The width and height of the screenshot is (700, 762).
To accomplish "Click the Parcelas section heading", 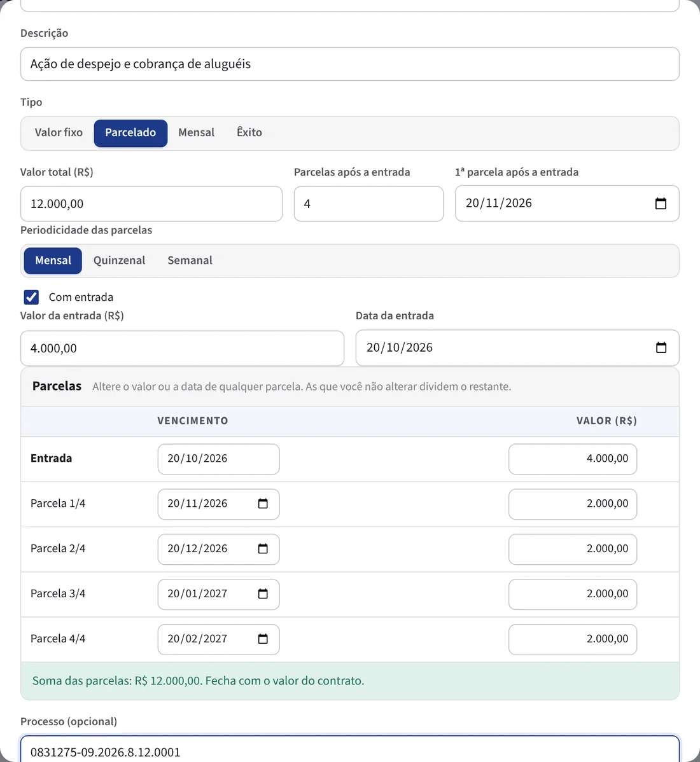I will (x=57, y=386).
